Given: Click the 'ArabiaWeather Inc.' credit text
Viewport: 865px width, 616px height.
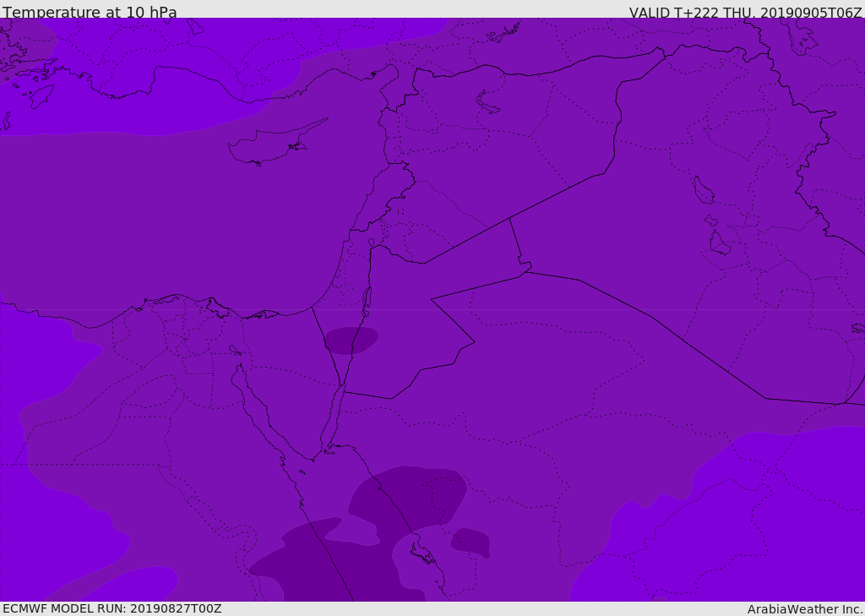Looking at the screenshot, I should coord(805,609).
